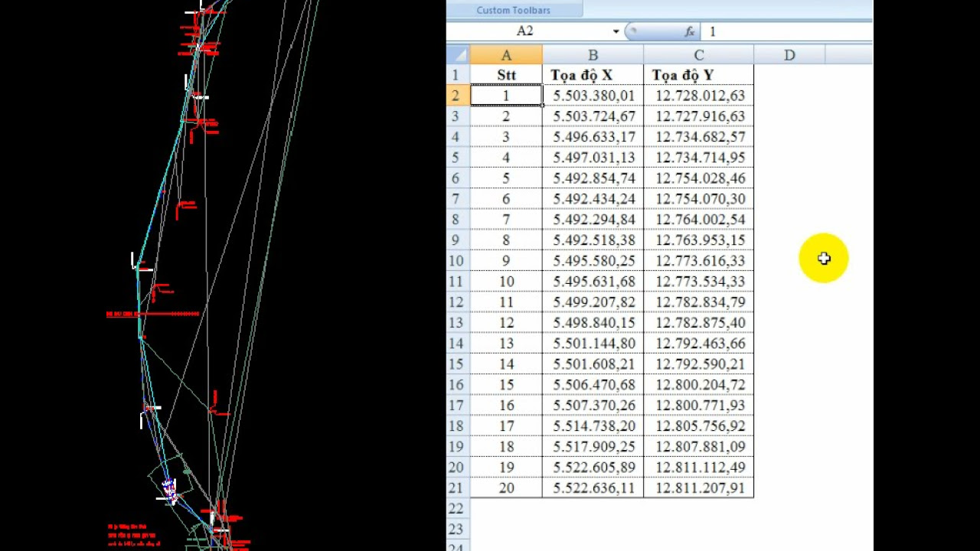Select cell with value 12.773.616,33

point(698,261)
